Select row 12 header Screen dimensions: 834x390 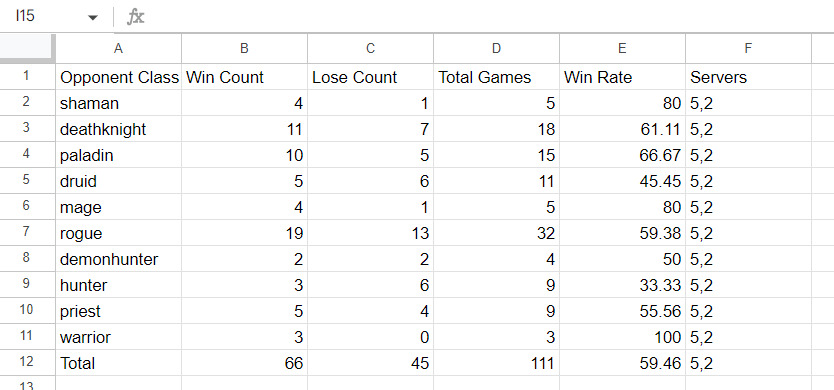(28, 363)
